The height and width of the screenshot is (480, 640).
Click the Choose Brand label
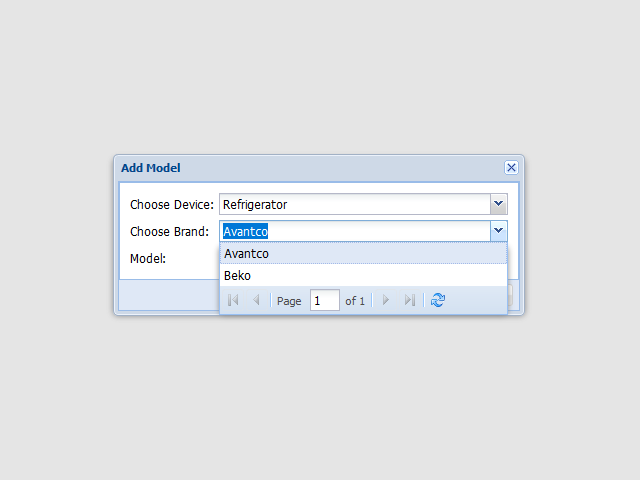pos(169,232)
